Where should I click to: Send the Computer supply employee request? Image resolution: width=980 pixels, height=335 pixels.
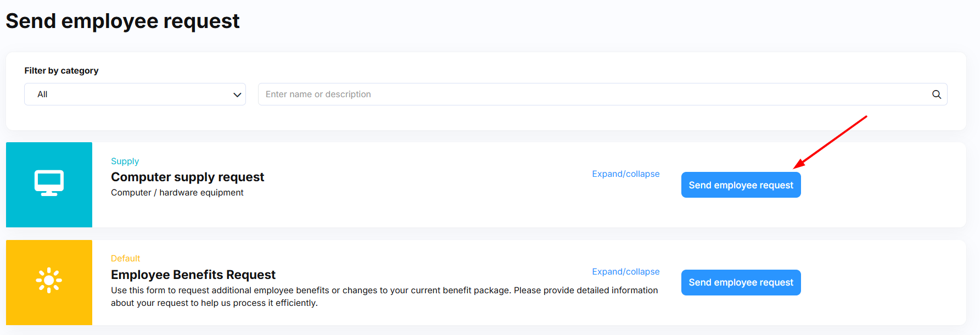(x=741, y=185)
